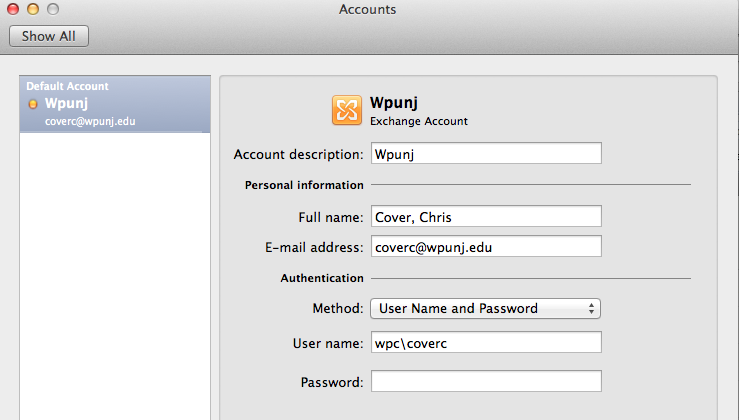This screenshot has width=739, height=420.
Task: Focus the empty Password field
Action: pos(486,382)
